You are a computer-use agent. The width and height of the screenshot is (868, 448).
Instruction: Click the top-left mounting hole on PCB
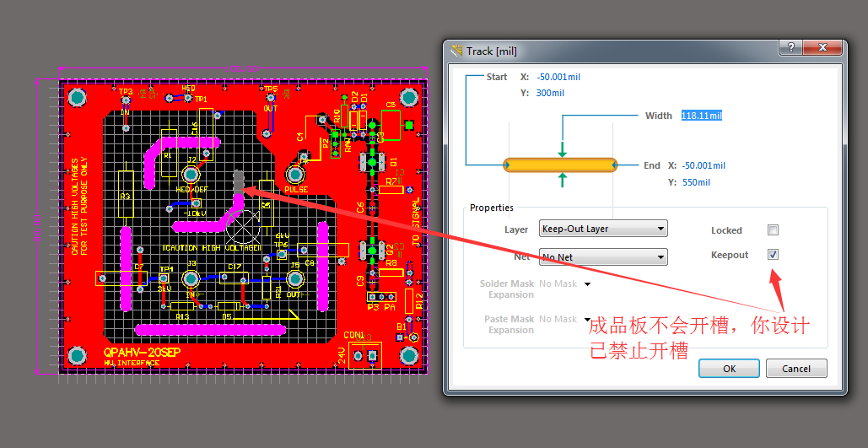coord(77,98)
